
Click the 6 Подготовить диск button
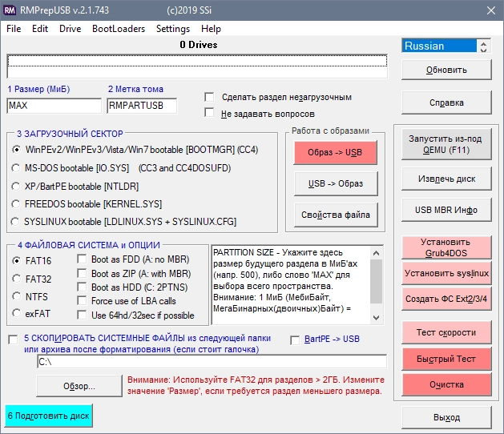tap(49, 416)
